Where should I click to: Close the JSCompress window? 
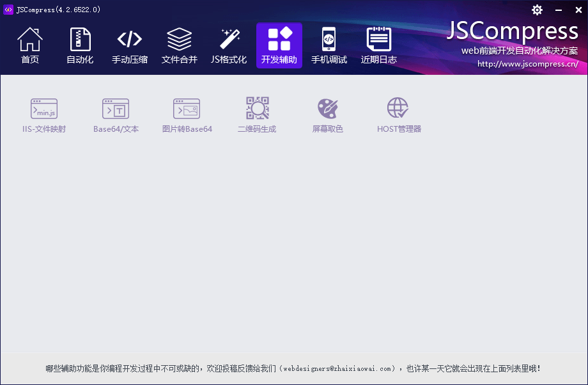pyautogui.click(x=578, y=10)
